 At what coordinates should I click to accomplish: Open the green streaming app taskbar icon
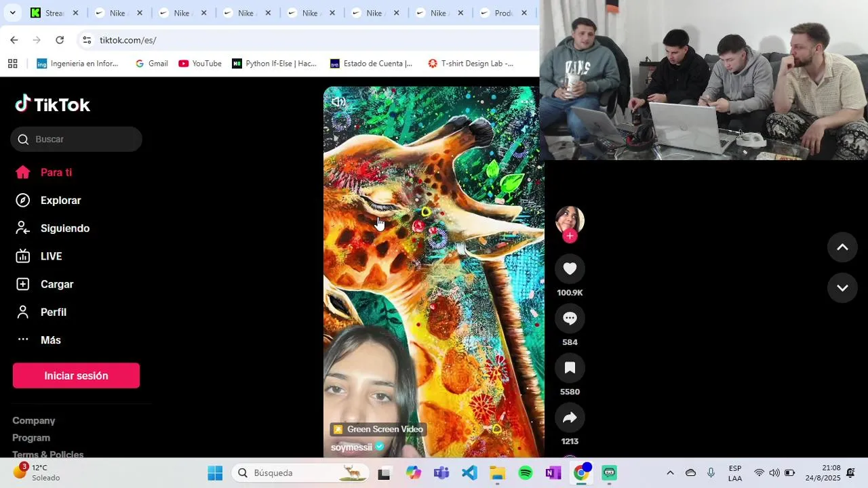pos(609,473)
